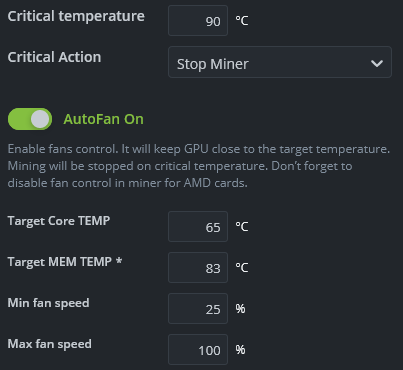Screen dimensions: 403x370
Task: Click the °C unit beside Target Core TEMP
Action: tap(242, 227)
